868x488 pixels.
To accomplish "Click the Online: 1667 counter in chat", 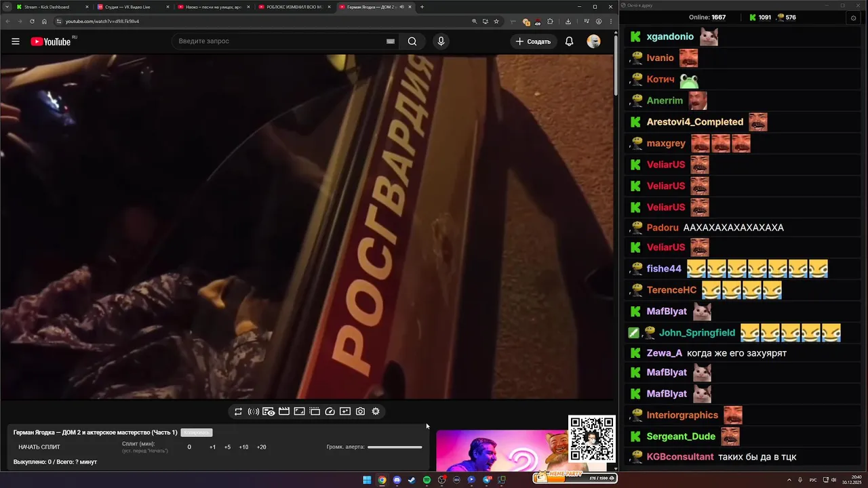I will pos(707,18).
